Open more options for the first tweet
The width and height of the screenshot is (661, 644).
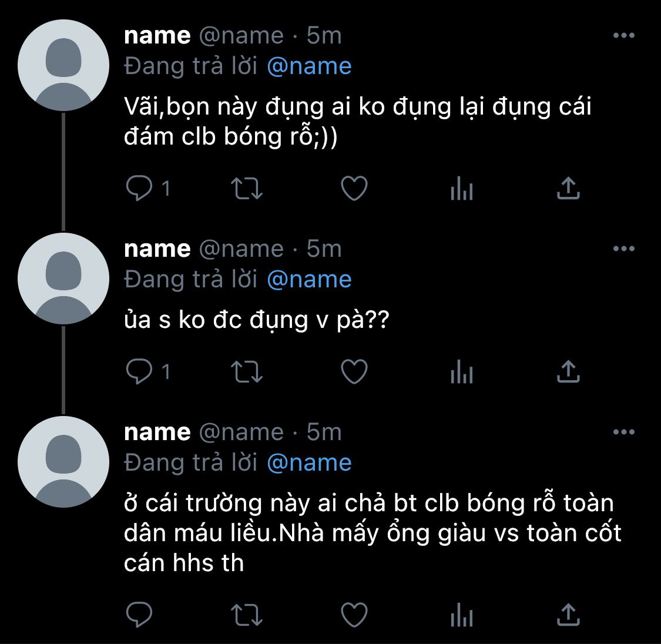click(624, 35)
